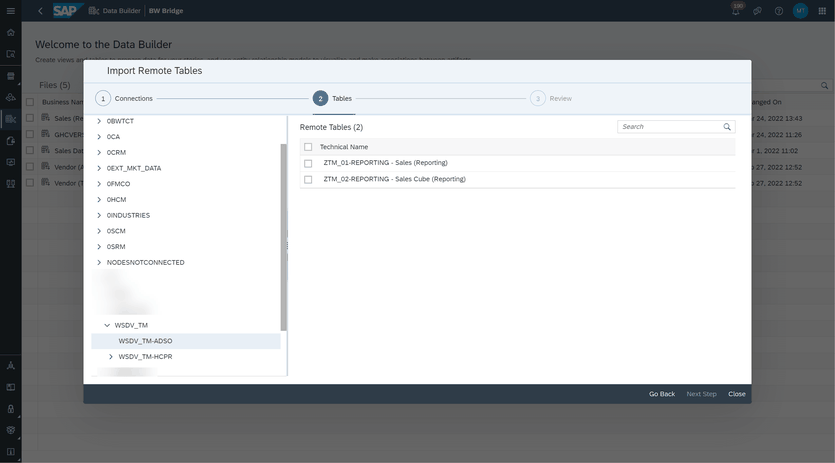Expand the 0SCM tree node
Viewport: 835px width, 463px height.
[99, 231]
